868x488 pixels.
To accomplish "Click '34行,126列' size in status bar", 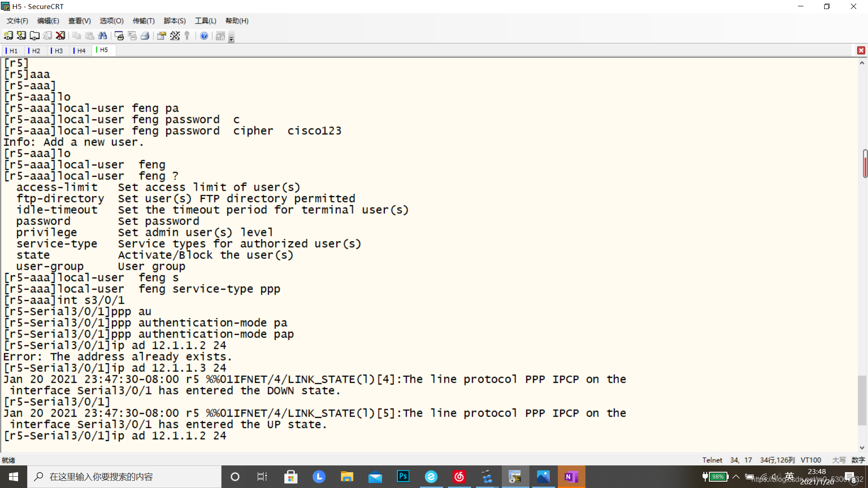I will 777,460.
